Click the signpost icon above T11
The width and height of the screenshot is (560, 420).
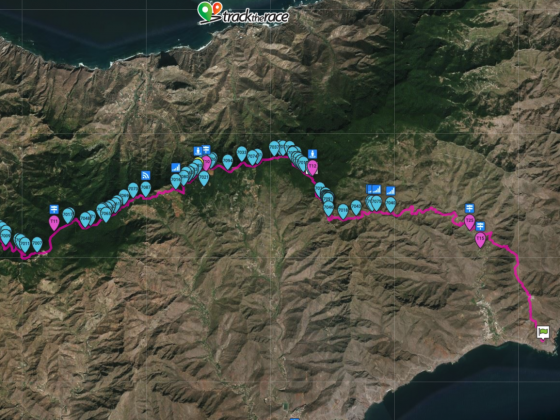click(x=54, y=209)
